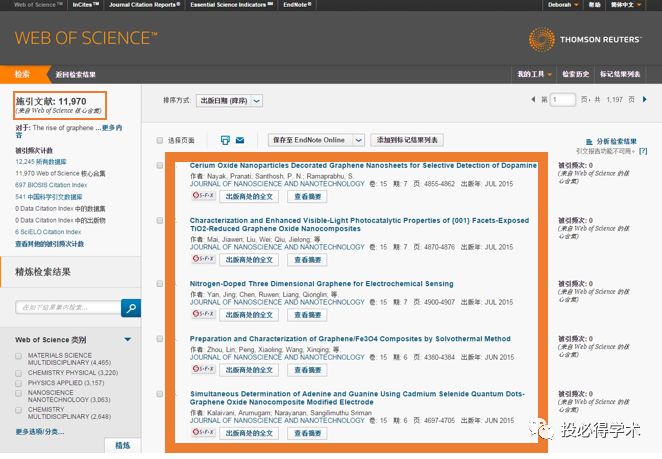Open Save to EndNote Online dropdown
The width and height of the screenshot is (662, 459).
click(x=358, y=140)
